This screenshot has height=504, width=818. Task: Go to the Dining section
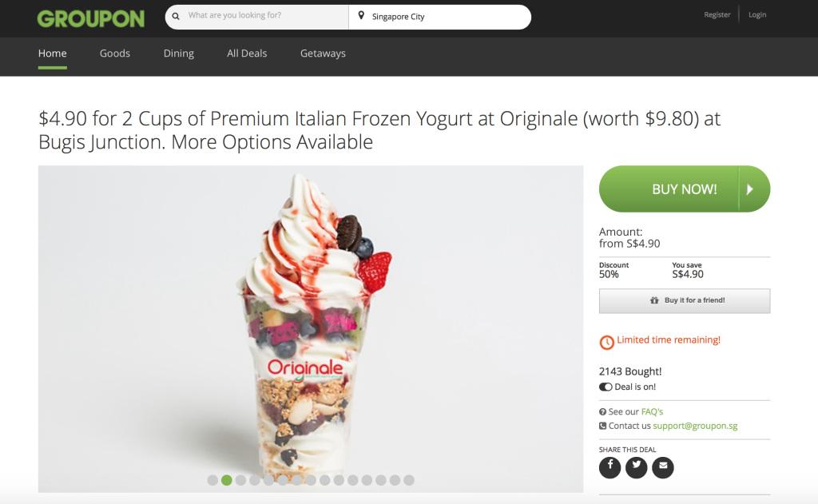tap(178, 54)
